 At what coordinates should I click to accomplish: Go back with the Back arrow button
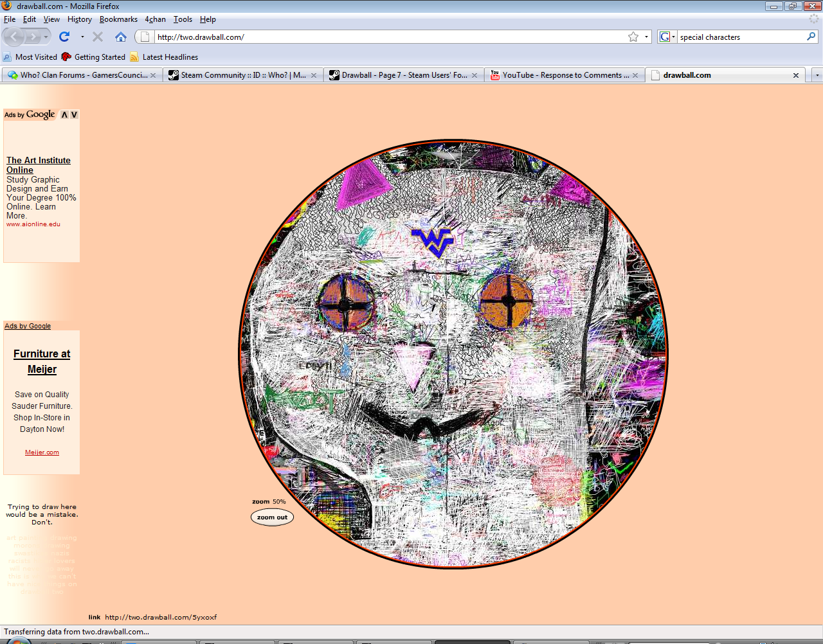pos(14,37)
